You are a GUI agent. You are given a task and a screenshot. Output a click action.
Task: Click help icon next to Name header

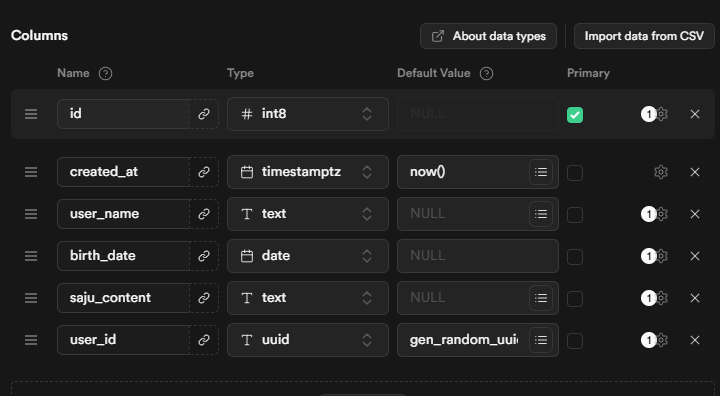(106, 74)
